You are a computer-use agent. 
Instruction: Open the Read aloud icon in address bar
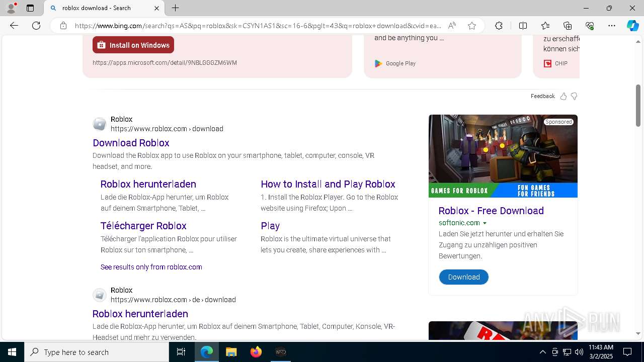pyautogui.click(x=452, y=26)
